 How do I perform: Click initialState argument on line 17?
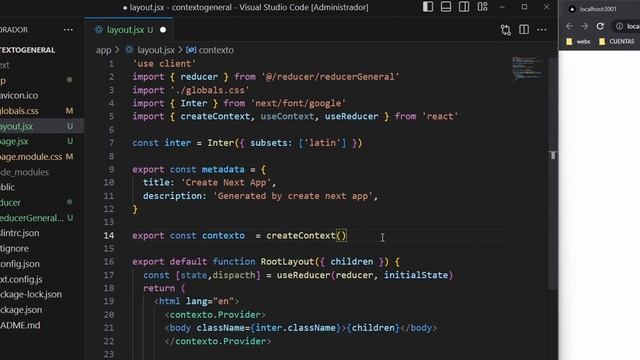coord(416,275)
